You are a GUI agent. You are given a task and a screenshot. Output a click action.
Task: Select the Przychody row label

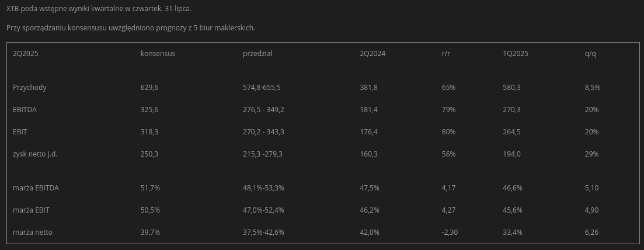click(30, 88)
